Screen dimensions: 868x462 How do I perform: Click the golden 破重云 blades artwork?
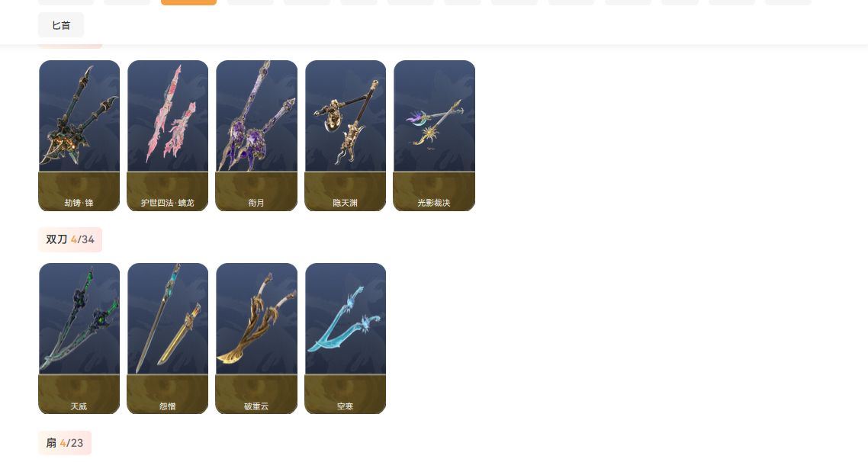[256, 319]
